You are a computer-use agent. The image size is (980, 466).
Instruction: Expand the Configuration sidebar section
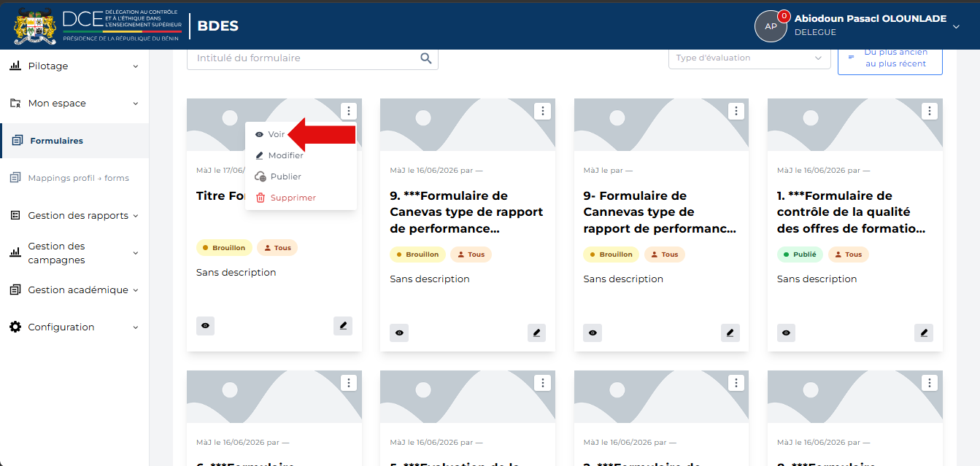74,327
